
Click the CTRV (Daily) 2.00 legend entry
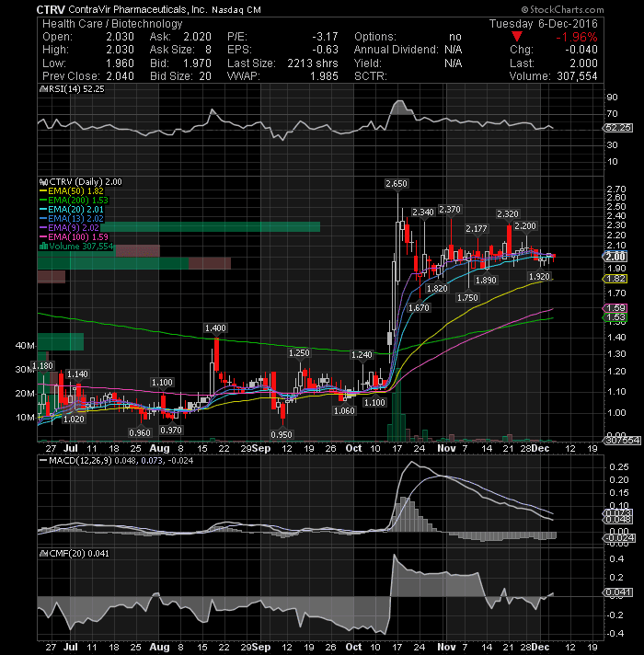(81, 182)
